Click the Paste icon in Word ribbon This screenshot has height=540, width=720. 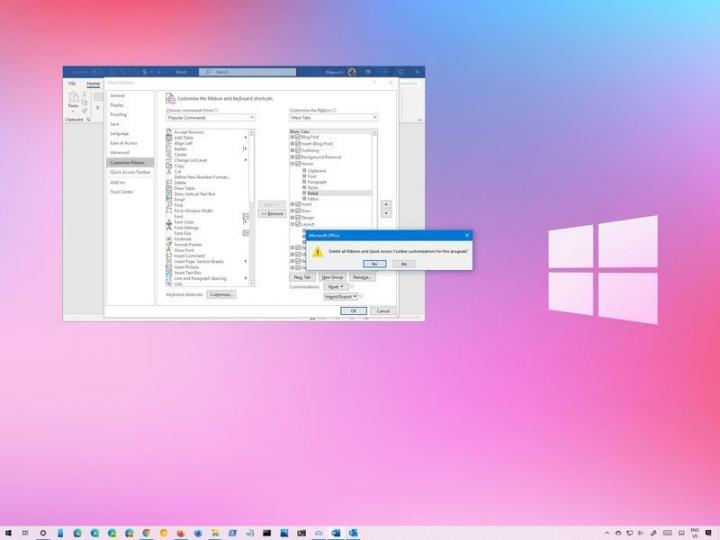pos(73,101)
